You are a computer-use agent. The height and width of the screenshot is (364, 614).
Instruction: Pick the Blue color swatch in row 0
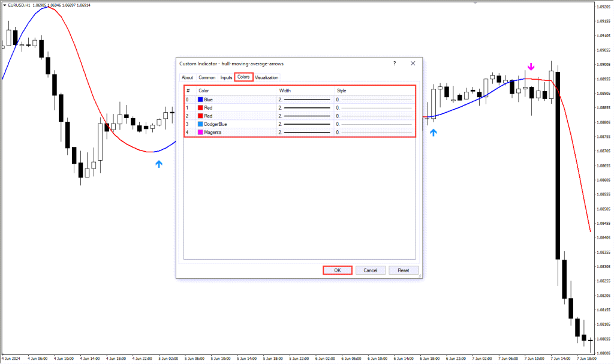200,100
